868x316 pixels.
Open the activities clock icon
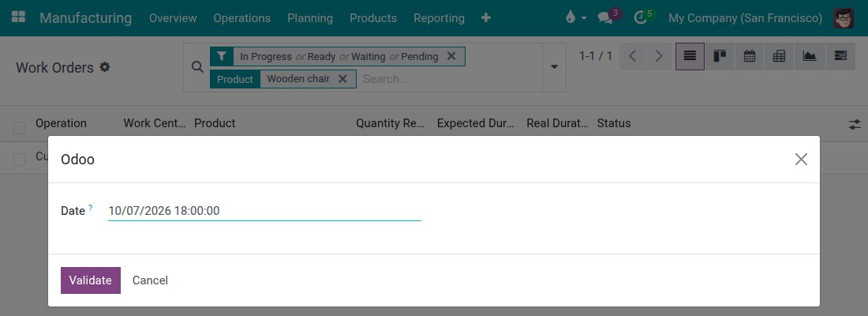pyautogui.click(x=641, y=17)
